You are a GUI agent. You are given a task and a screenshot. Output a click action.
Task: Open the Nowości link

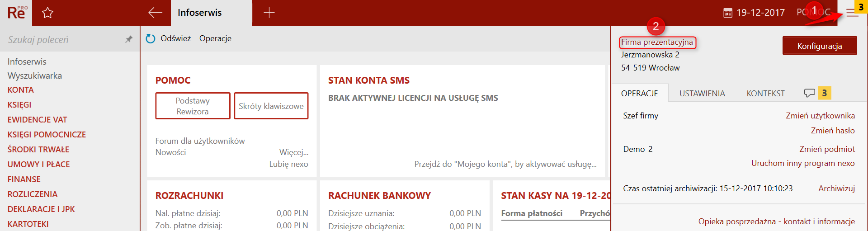pyautogui.click(x=170, y=152)
